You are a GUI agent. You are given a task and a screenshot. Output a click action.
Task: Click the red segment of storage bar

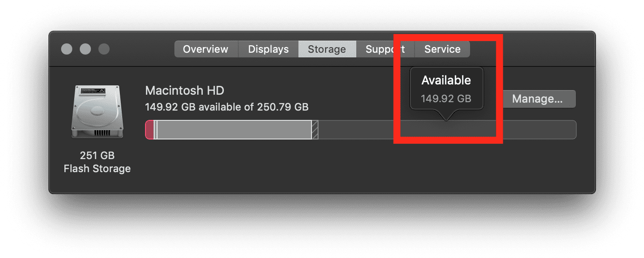pos(150,130)
